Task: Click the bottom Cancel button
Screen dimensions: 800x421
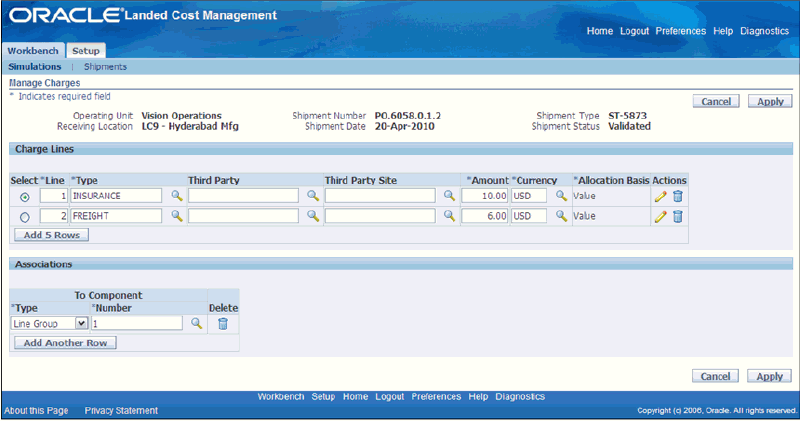Action: [x=715, y=377]
